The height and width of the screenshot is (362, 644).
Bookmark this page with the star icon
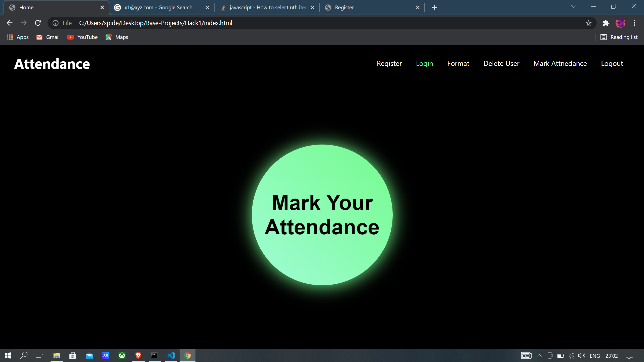pos(588,23)
